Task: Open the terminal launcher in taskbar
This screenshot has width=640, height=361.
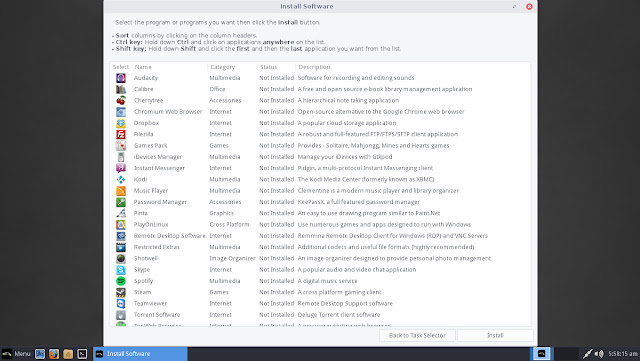Action: click(x=82, y=354)
